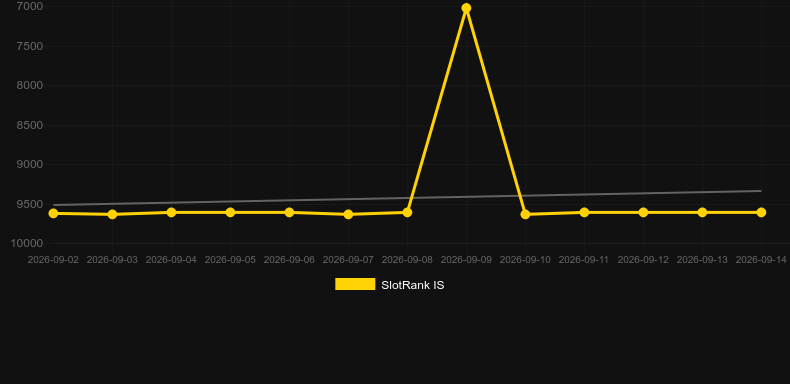Select the data point for 2026-09-07

[348, 214]
